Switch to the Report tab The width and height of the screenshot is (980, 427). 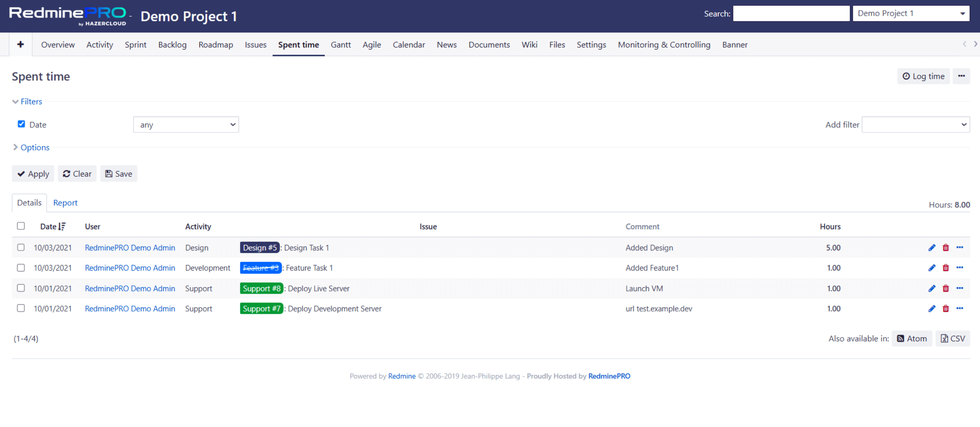click(65, 202)
